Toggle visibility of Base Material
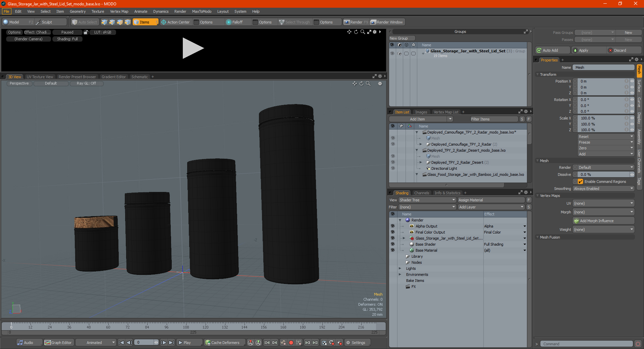 392,250
